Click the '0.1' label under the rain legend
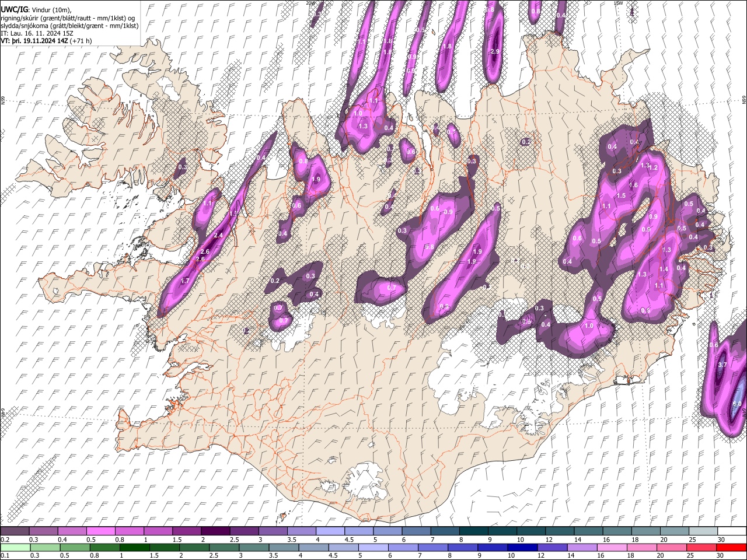 (5, 556)
